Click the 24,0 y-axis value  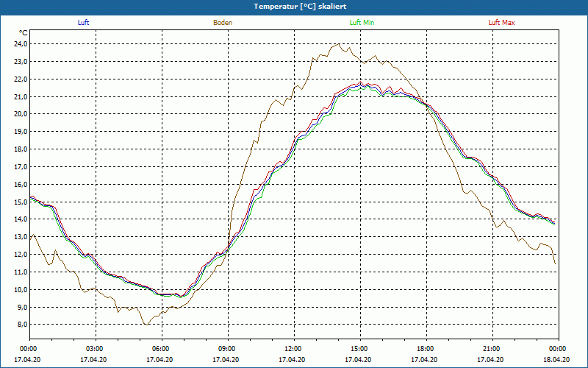coord(21,44)
